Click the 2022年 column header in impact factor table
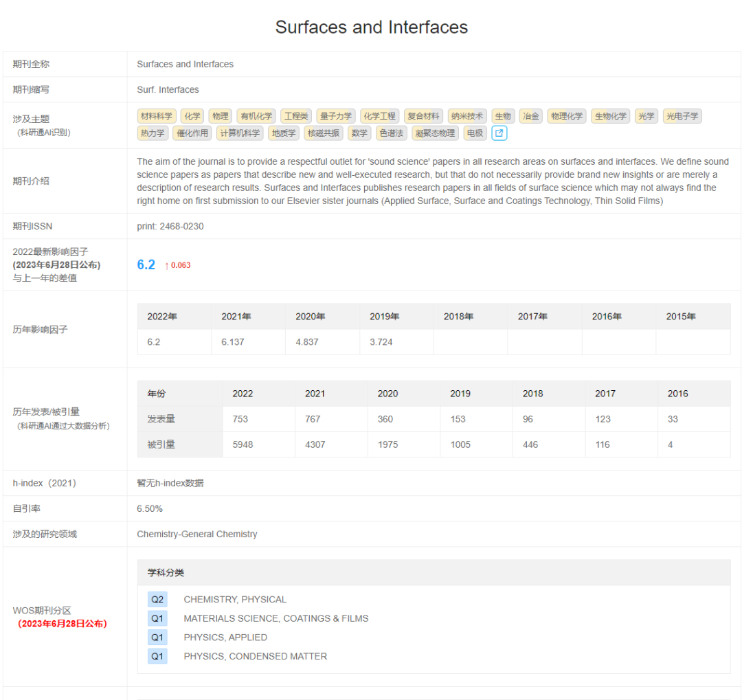 (x=162, y=317)
